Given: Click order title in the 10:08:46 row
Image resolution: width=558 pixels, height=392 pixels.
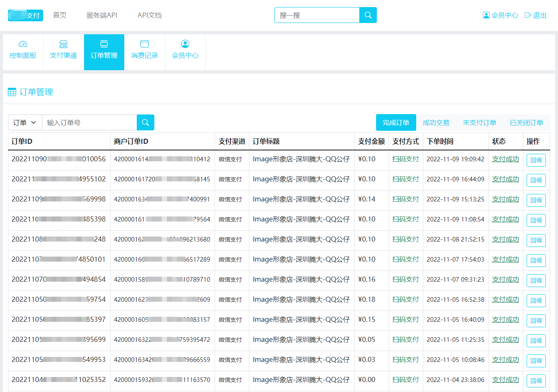Looking at the screenshot, I should [x=301, y=359].
